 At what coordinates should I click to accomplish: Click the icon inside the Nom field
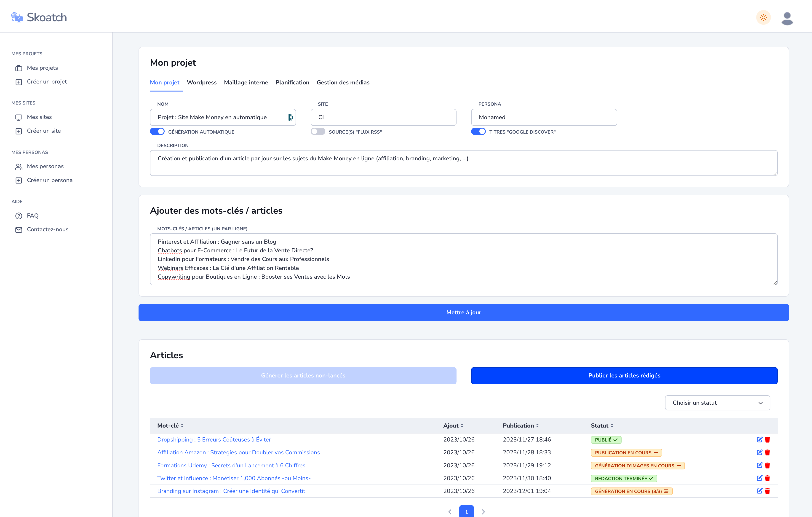(291, 117)
